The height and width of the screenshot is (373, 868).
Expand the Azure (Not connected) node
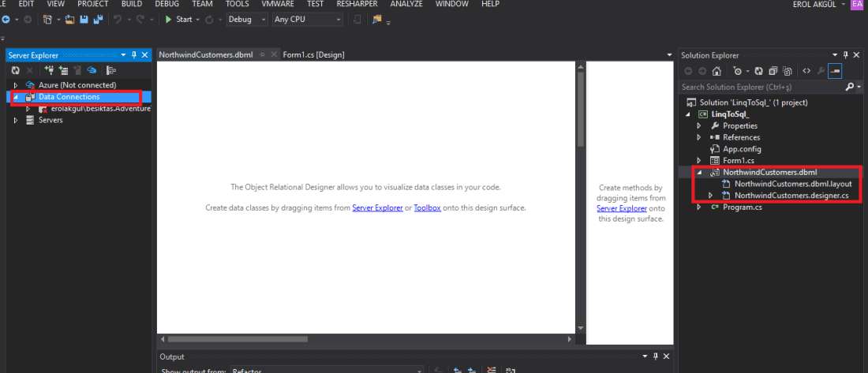[16, 85]
